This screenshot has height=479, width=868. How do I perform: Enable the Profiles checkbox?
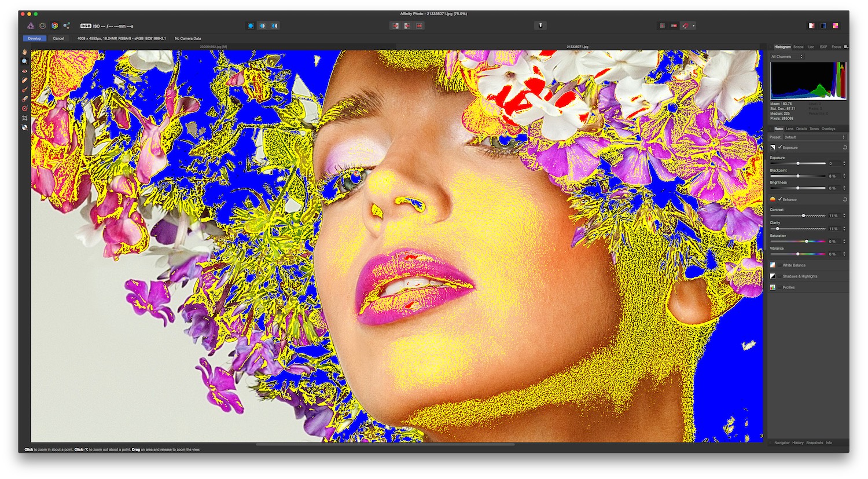click(x=780, y=287)
